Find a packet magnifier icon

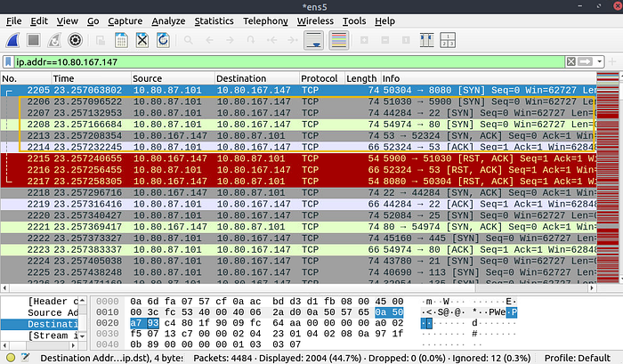coord(189,40)
